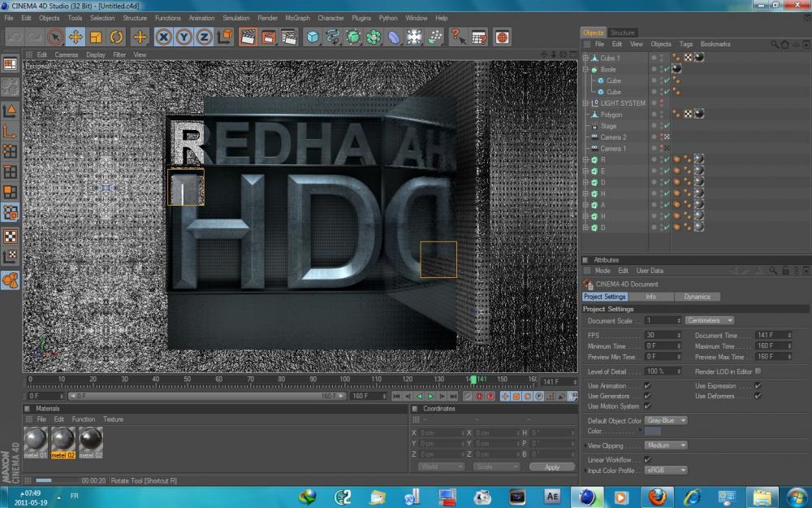Open the MoGraph menu
The height and width of the screenshot is (508, 812).
pos(297,18)
